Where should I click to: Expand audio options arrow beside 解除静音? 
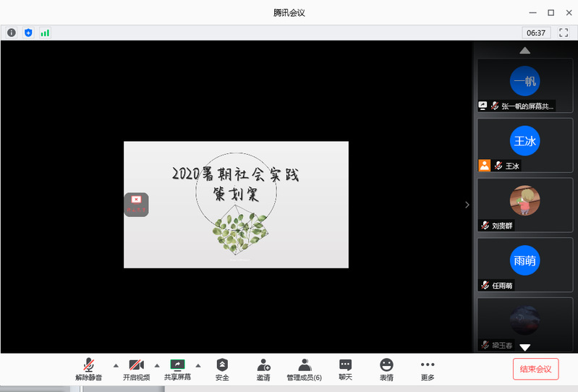click(116, 365)
